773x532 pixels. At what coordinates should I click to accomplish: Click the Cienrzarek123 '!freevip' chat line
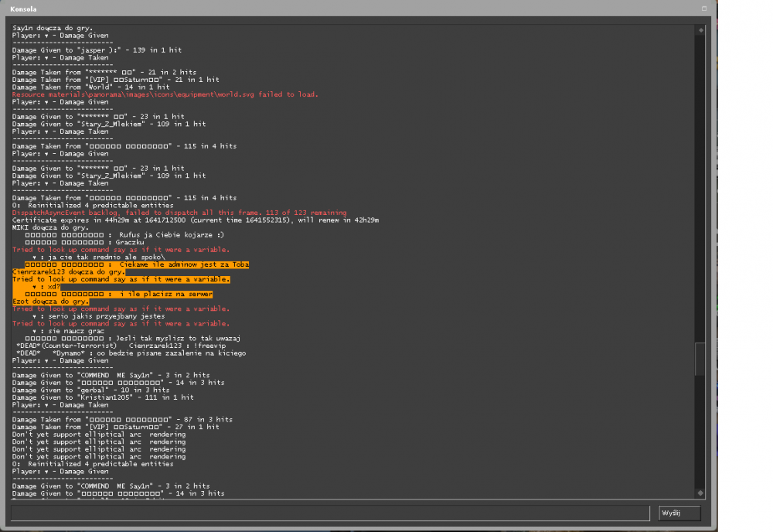pos(121,346)
